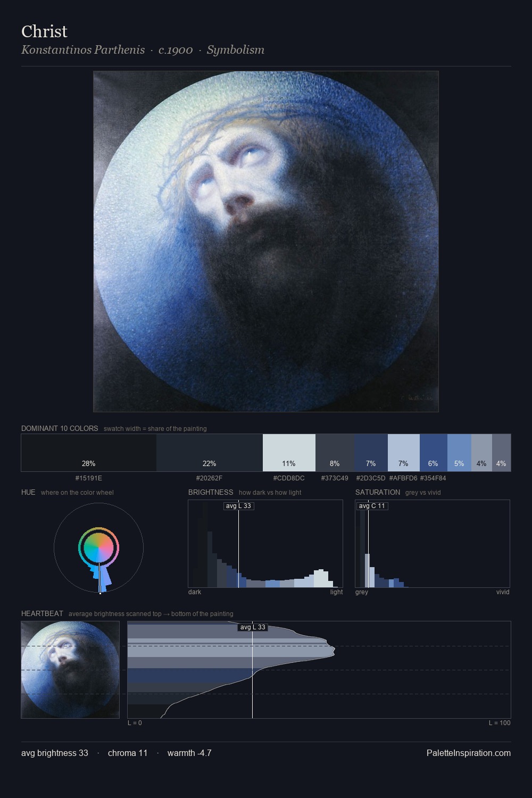Click the '#CDD8DC' hex code text
532x798 pixels.
click(289, 478)
